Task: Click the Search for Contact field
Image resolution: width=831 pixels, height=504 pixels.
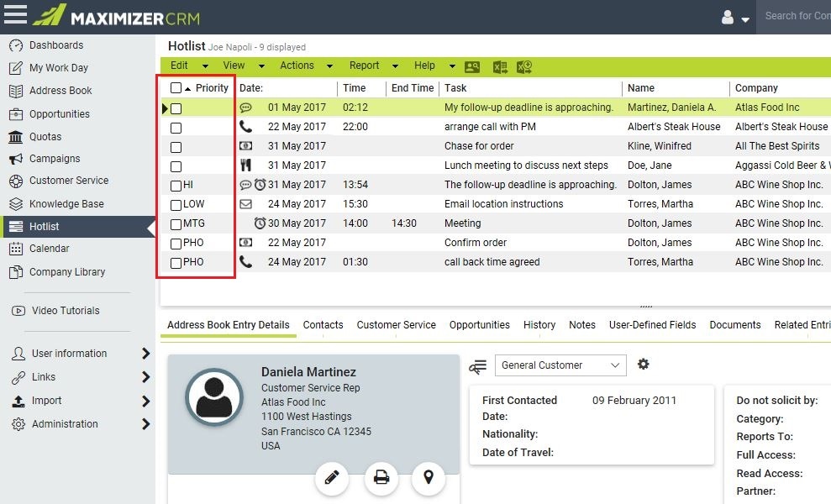Action: click(793, 17)
